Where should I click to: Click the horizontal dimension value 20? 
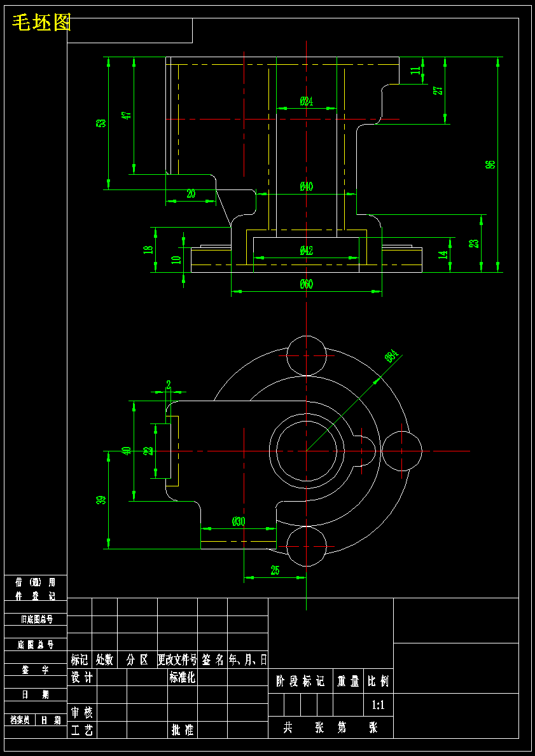[191, 194]
